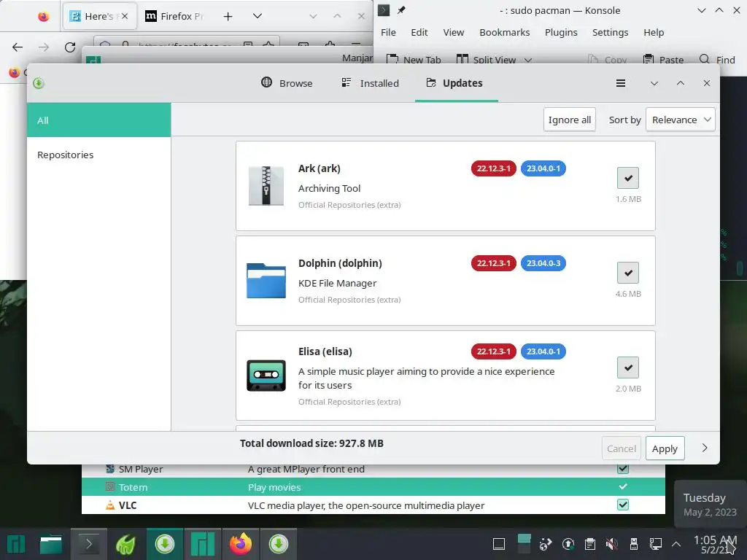This screenshot has height=560, width=747.
Task: Expand hidden system tray icons arrow
Action: coord(676,544)
